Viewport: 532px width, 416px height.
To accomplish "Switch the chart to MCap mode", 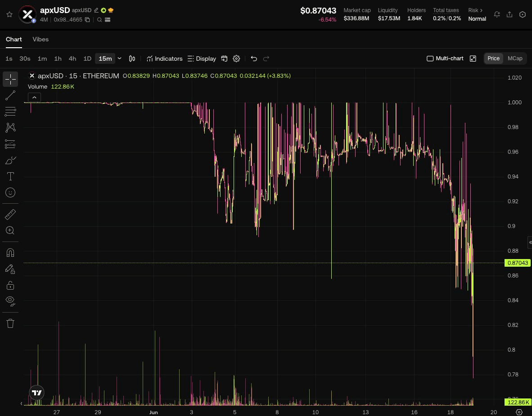I will coord(515,58).
